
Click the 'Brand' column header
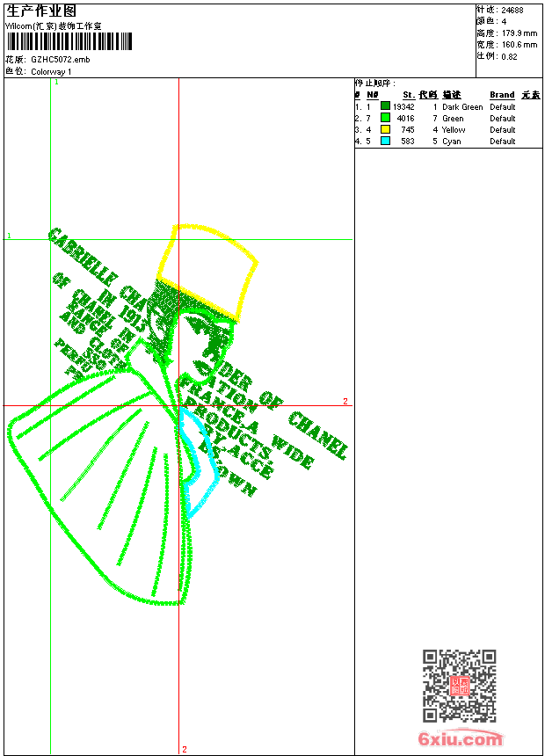point(502,95)
